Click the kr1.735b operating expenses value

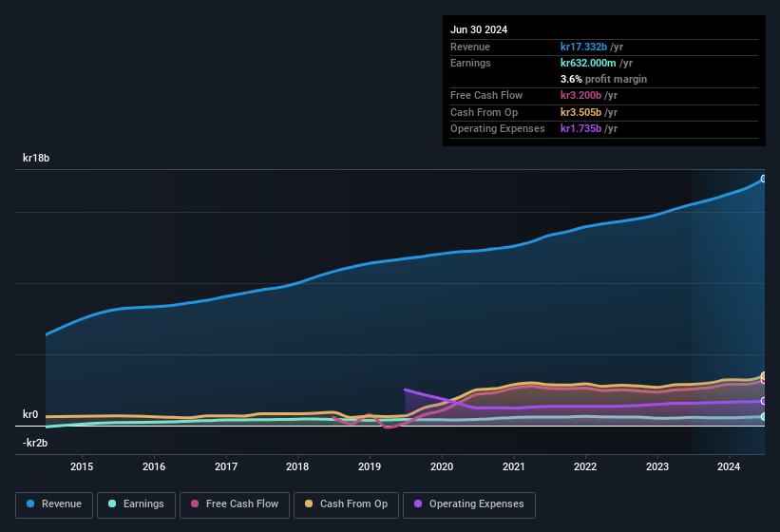click(580, 128)
